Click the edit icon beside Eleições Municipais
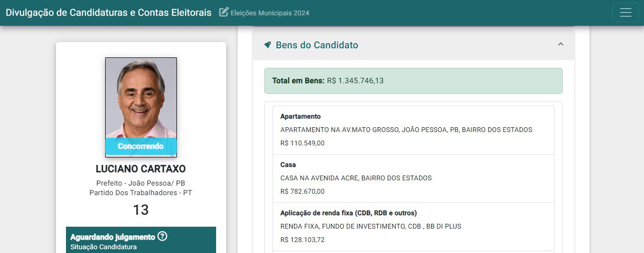644x253 pixels. 224,12
